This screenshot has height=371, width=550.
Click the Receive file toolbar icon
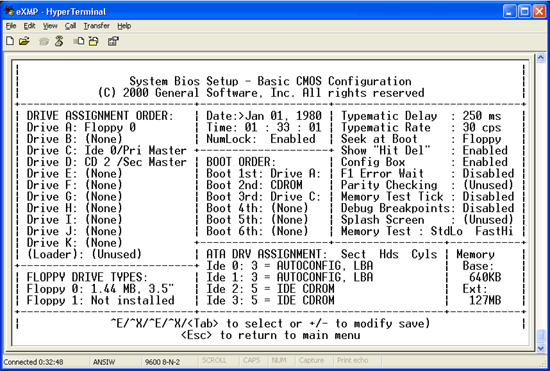94,41
